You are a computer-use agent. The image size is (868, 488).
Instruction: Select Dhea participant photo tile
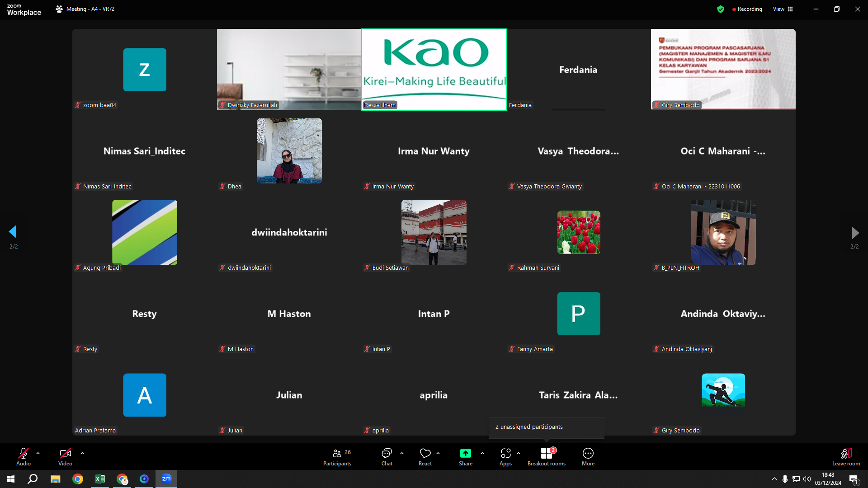(x=289, y=151)
